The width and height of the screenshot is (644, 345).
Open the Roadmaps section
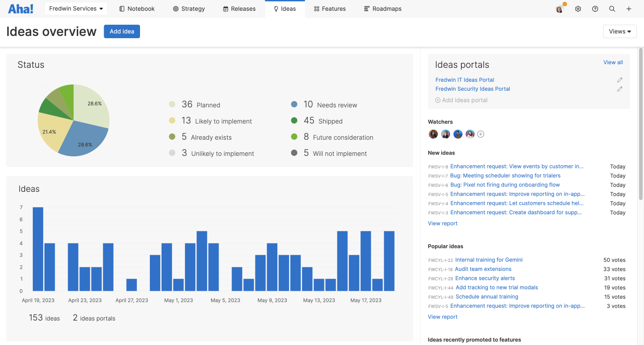point(382,9)
